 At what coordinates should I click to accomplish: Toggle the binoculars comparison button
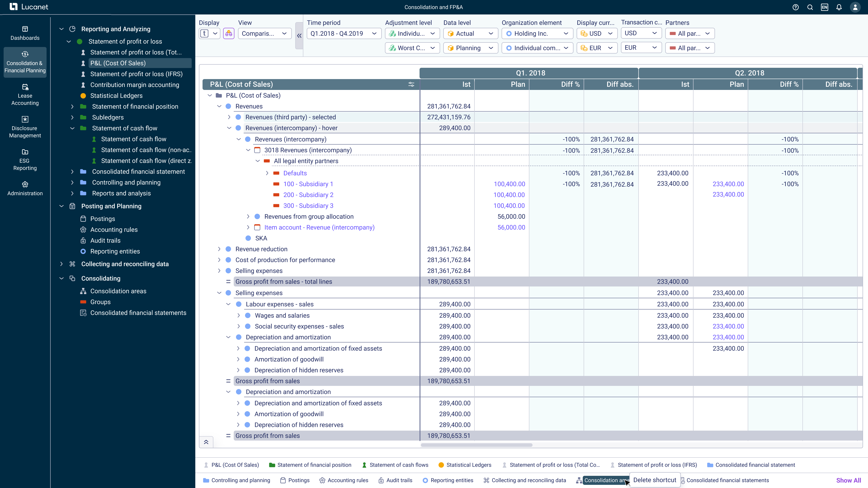click(229, 33)
